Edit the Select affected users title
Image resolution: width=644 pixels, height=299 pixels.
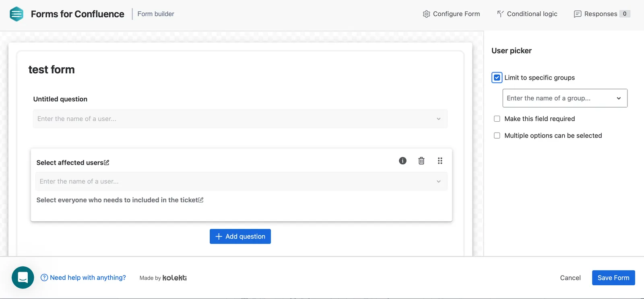pos(107,162)
